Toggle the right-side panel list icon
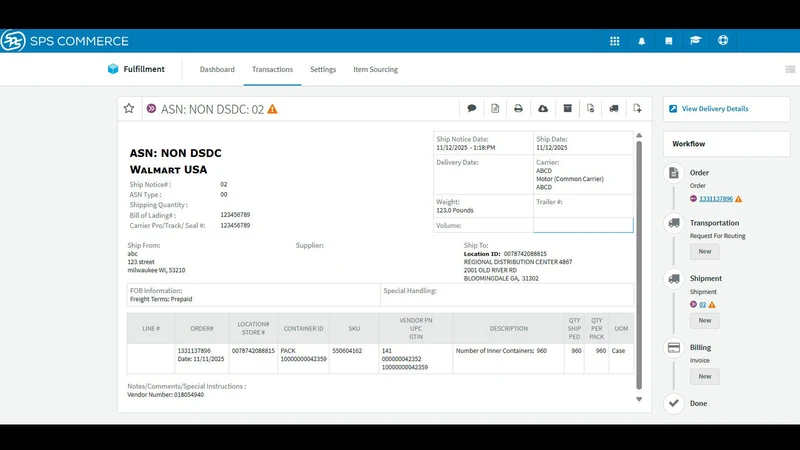Image resolution: width=800 pixels, height=450 pixels. pos(790,69)
